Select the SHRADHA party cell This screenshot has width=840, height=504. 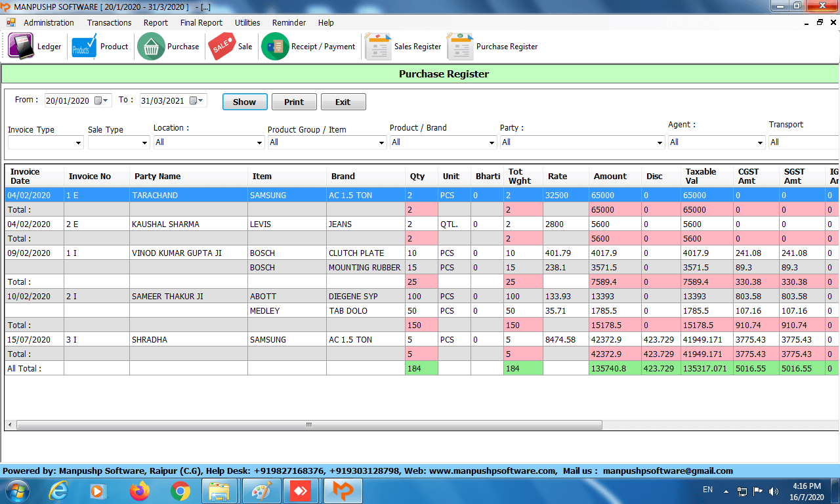pos(188,339)
